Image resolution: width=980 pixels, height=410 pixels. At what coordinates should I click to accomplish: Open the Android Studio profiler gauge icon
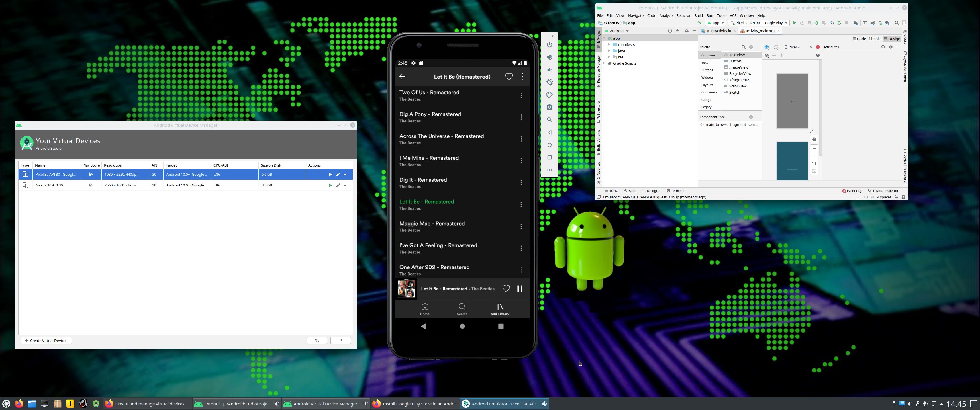(x=832, y=23)
